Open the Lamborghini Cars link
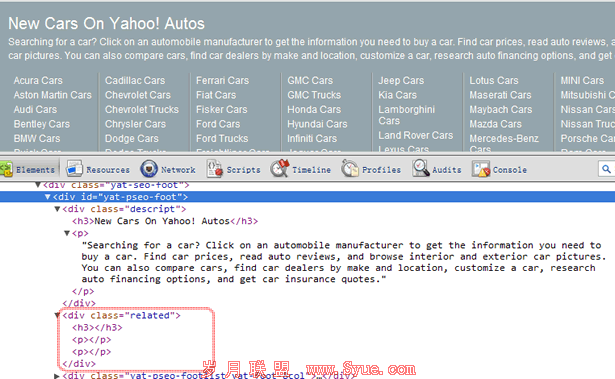Viewport: 615px width, 379px height. tap(407, 115)
